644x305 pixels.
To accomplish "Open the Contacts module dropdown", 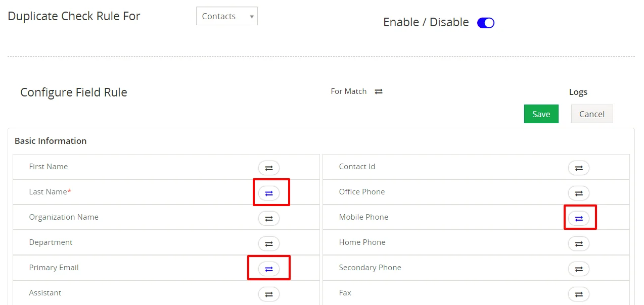I will point(226,16).
